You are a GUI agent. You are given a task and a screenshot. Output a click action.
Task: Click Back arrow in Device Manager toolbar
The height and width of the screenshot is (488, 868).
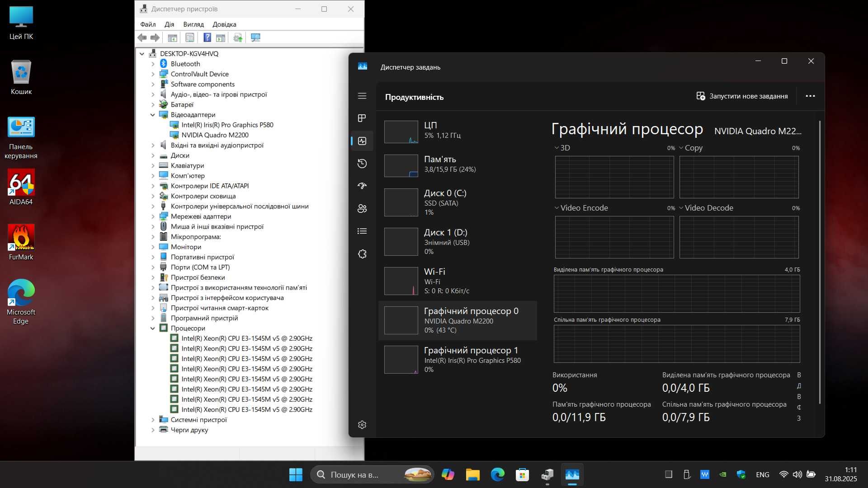[142, 38]
